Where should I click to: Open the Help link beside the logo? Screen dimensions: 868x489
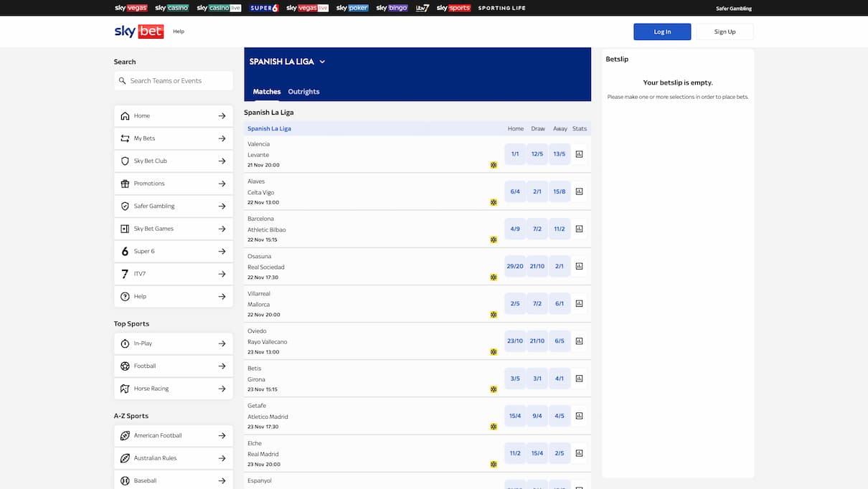click(179, 32)
